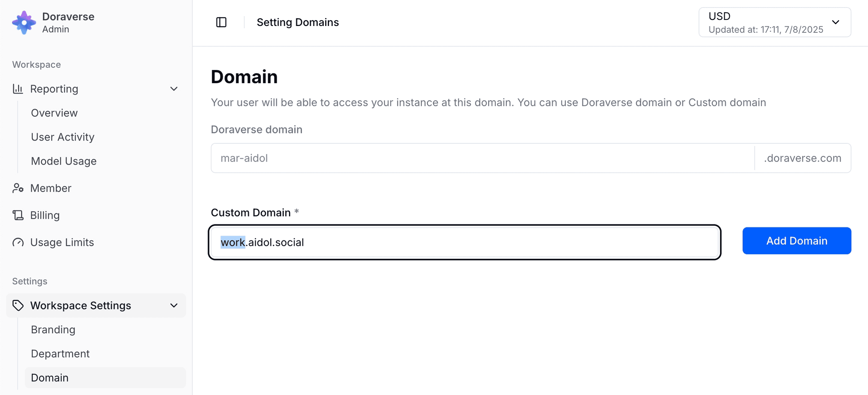Select Branding under Workspace Settings
Viewport: 868px width, 395px height.
(x=53, y=329)
